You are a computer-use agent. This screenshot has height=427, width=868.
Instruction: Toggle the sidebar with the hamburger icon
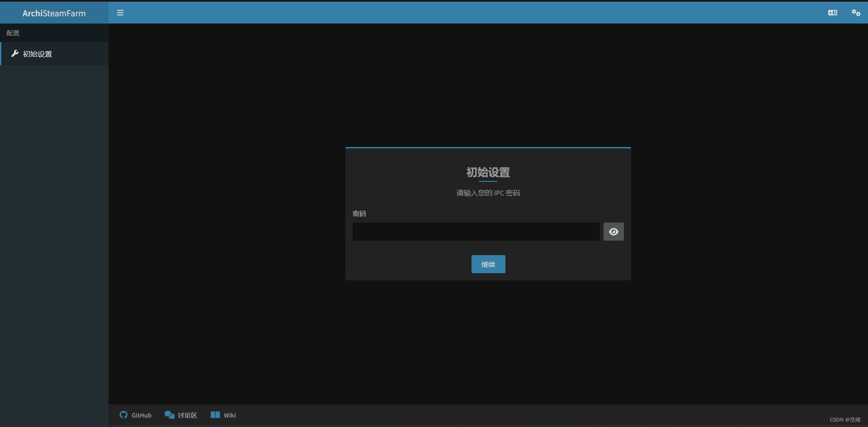coord(120,13)
